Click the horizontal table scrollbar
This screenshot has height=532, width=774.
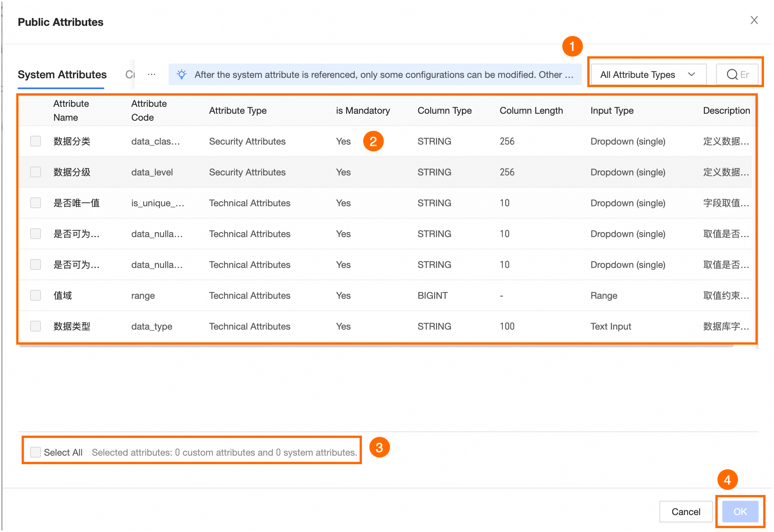(x=376, y=346)
